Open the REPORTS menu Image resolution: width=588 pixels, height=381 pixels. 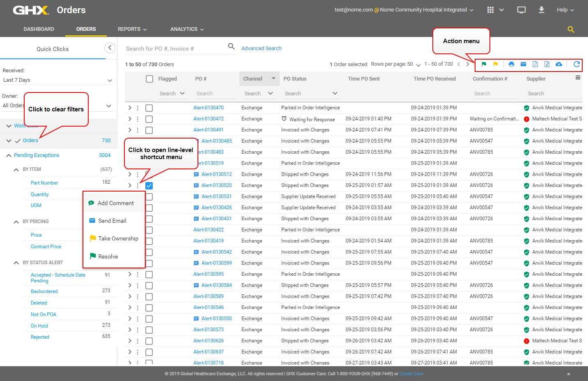point(132,29)
